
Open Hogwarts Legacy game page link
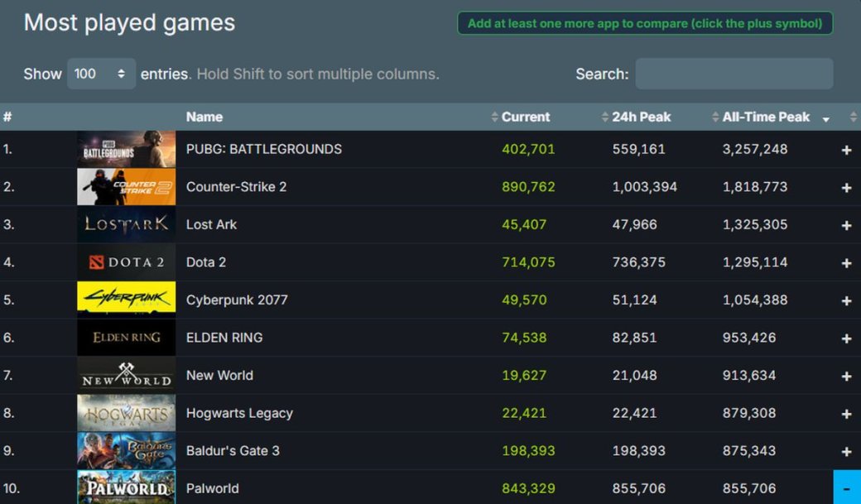pos(239,413)
